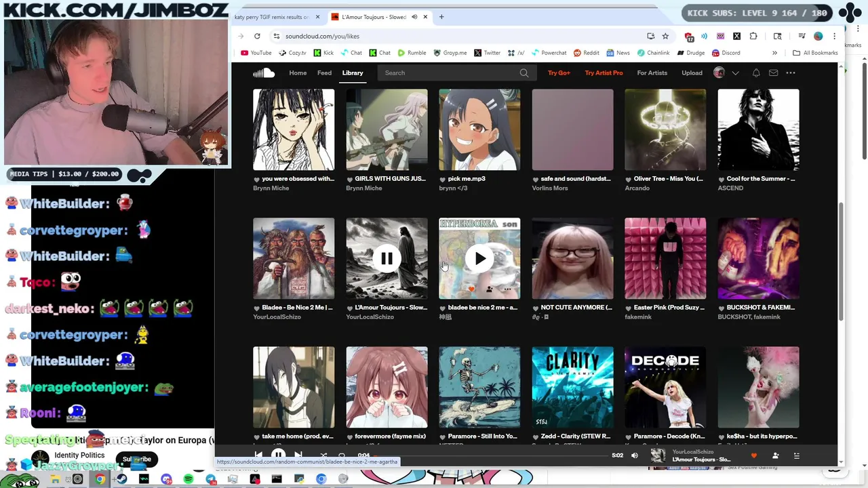The width and height of the screenshot is (868, 488).
Task: Open the notifications bell in SoundCloud
Action: [x=756, y=73]
